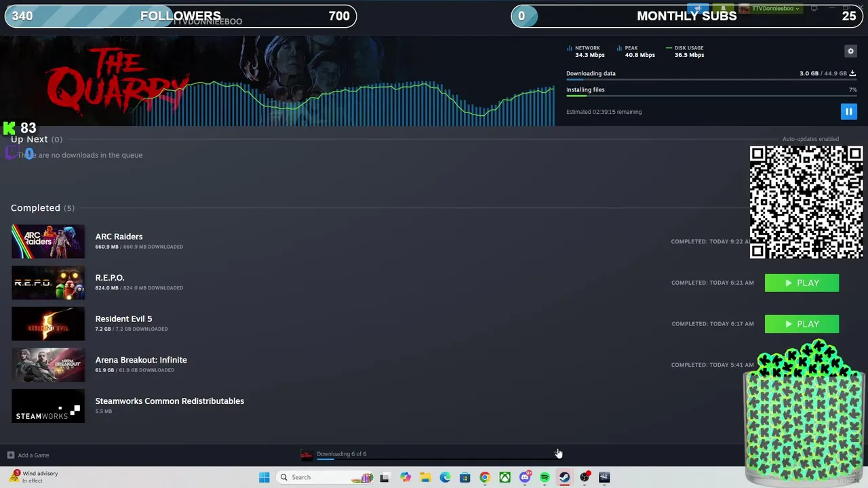Click the taskbar Search box
Image resolution: width=868 pixels, height=488 pixels.
pyautogui.click(x=325, y=477)
